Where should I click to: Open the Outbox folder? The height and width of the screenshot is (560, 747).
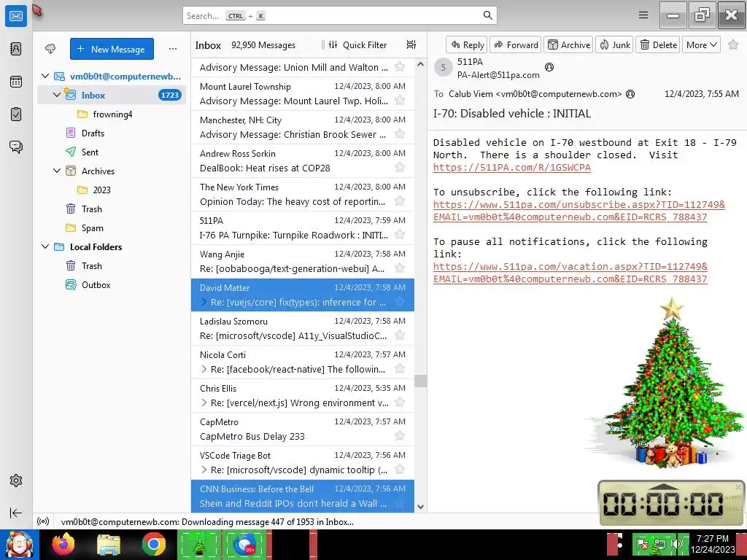point(112,285)
